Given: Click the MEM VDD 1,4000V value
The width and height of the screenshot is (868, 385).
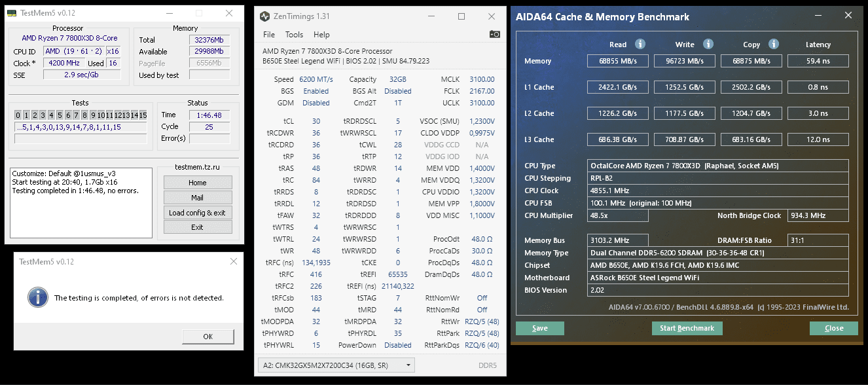Looking at the screenshot, I should point(482,168).
